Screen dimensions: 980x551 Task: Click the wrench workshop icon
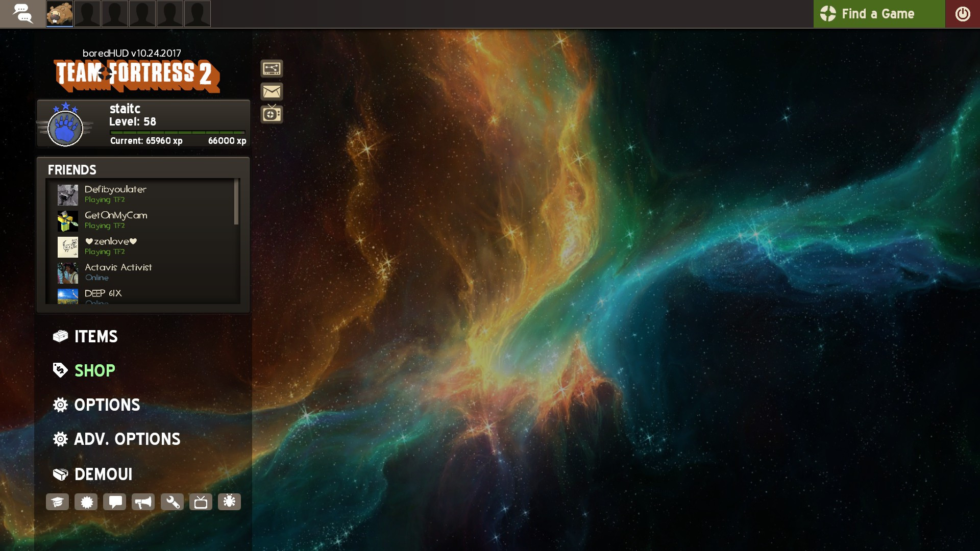pyautogui.click(x=172, y=502)
